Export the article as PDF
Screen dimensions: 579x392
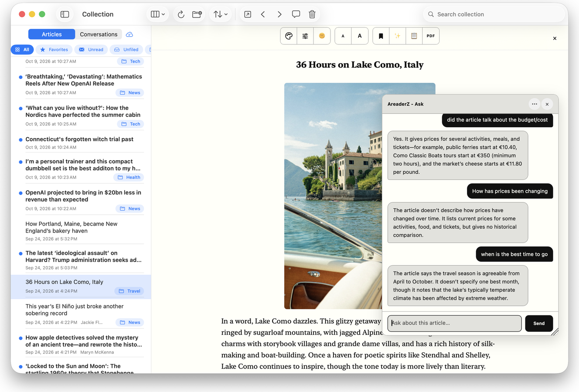pyautogui.click(x=431, y=36)
